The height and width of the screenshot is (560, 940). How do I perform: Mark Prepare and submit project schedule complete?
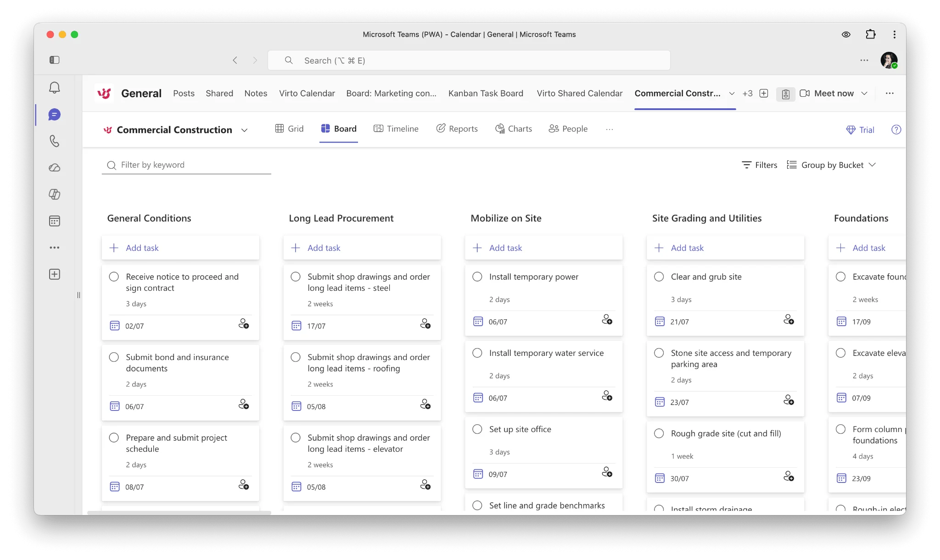(114, 438)
